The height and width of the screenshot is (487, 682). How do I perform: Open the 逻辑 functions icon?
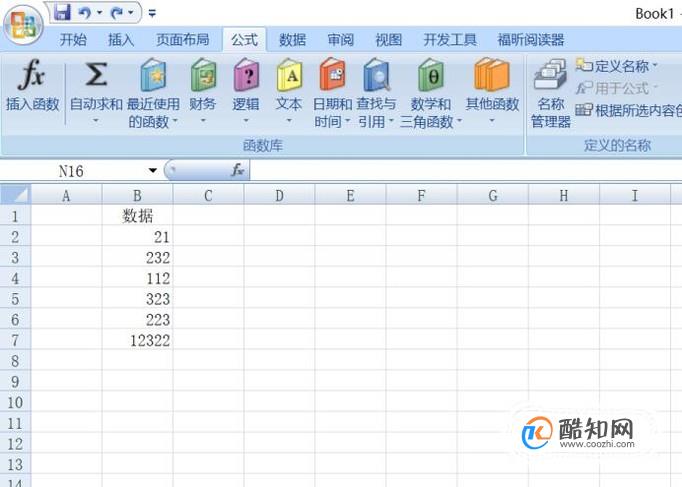[x=246, y=75]
